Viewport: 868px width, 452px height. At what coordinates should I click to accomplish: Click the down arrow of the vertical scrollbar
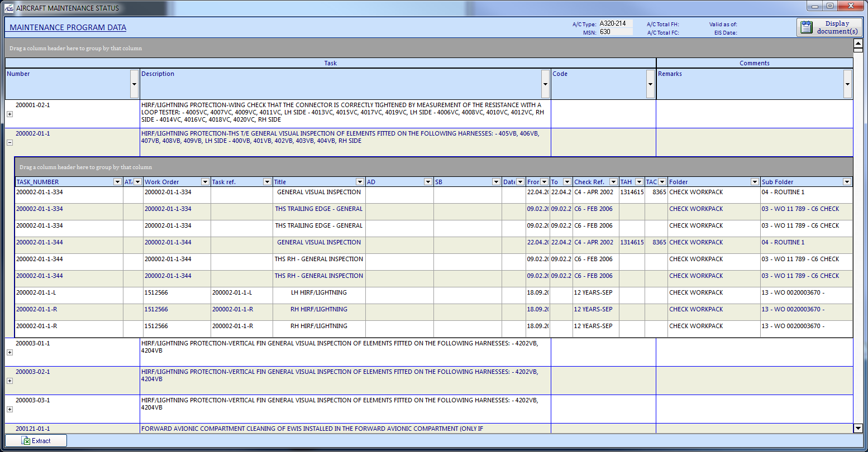(x=859, y=429)
